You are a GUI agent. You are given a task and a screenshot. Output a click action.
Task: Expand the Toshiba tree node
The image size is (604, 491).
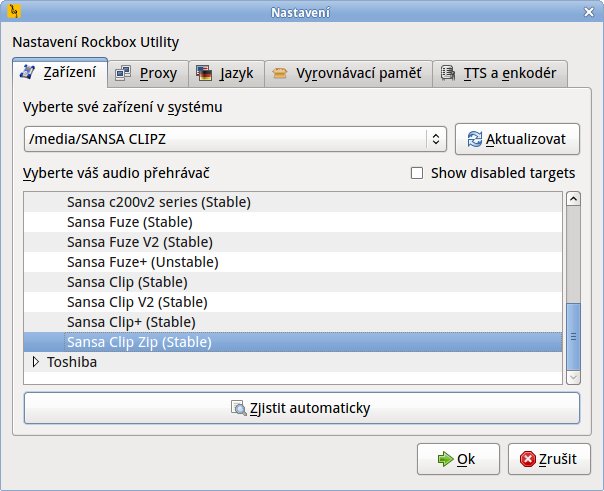36,362
